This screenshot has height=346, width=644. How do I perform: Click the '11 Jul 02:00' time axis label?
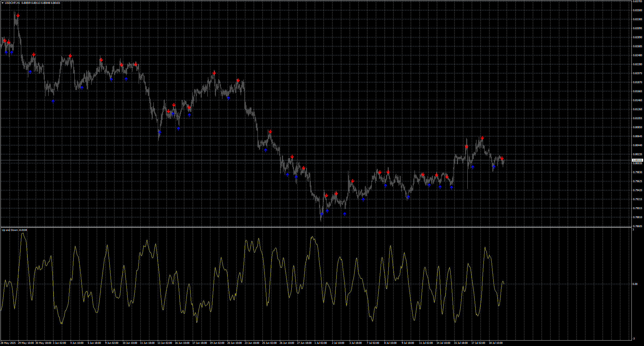click(x=426, y=343)
